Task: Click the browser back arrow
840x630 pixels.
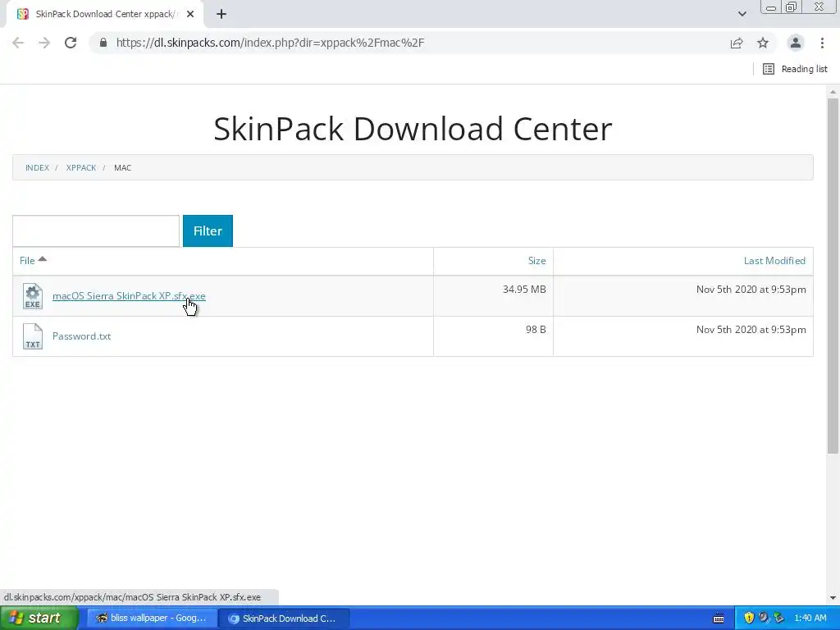Action: pyautogui.click(x=18, y=43)
